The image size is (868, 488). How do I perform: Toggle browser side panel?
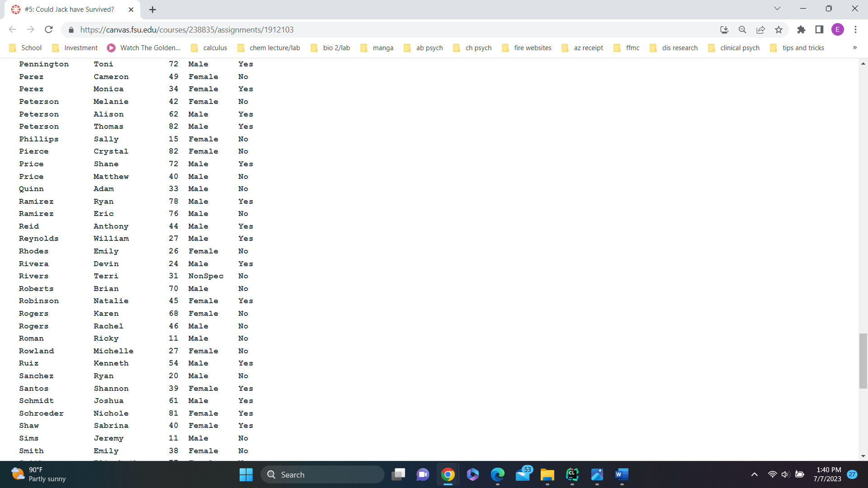tap(819, 30)
